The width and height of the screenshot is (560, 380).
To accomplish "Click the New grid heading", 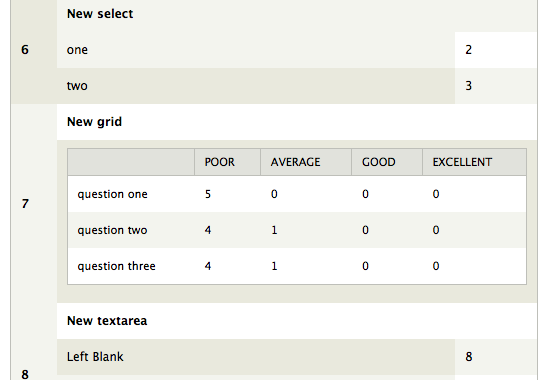I will tap(94, 122).
